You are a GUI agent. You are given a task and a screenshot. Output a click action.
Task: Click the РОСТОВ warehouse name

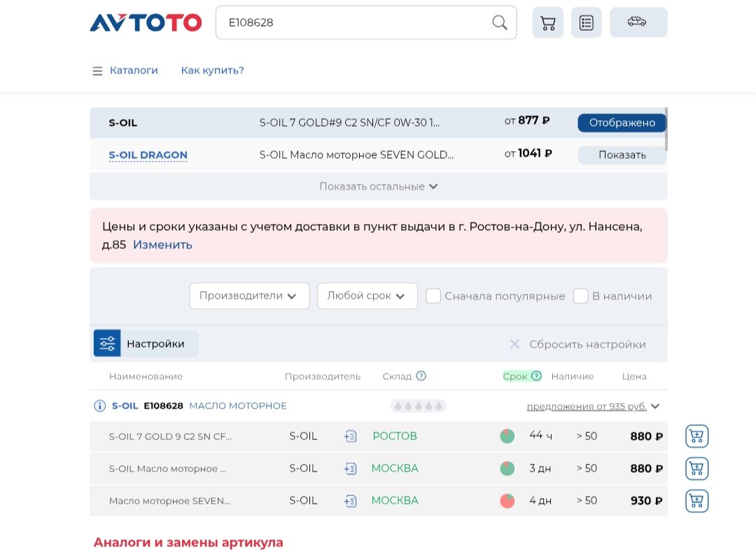point(394,436)
